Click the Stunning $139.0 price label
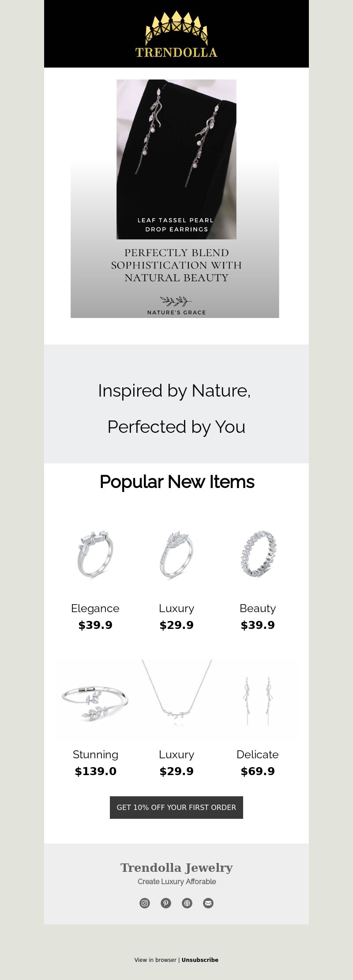Image resolution: width=353 pixels, height=980 pixels. pos(95,771)
